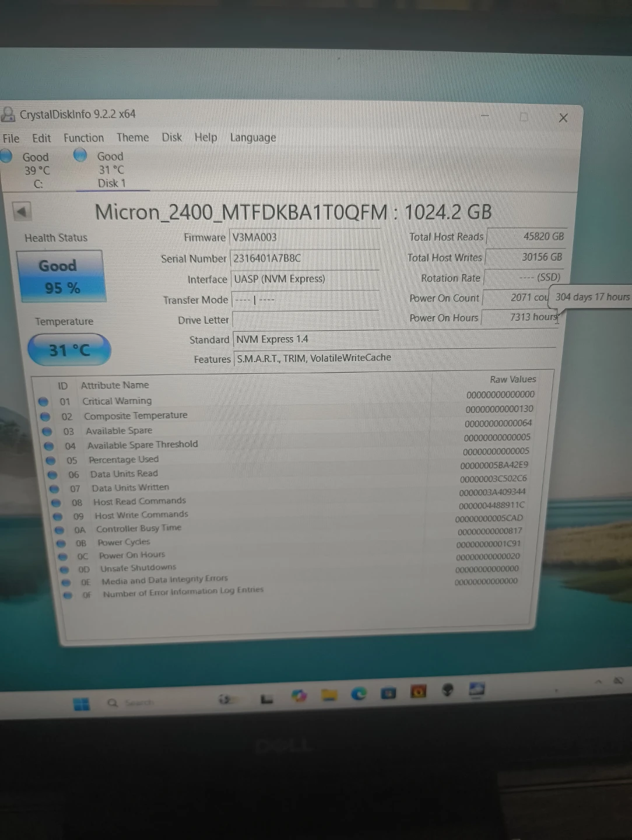This screenshot has width=632, height=840.
Task: Click the blue status dot of Critical Warning
Action: point(43,402)
